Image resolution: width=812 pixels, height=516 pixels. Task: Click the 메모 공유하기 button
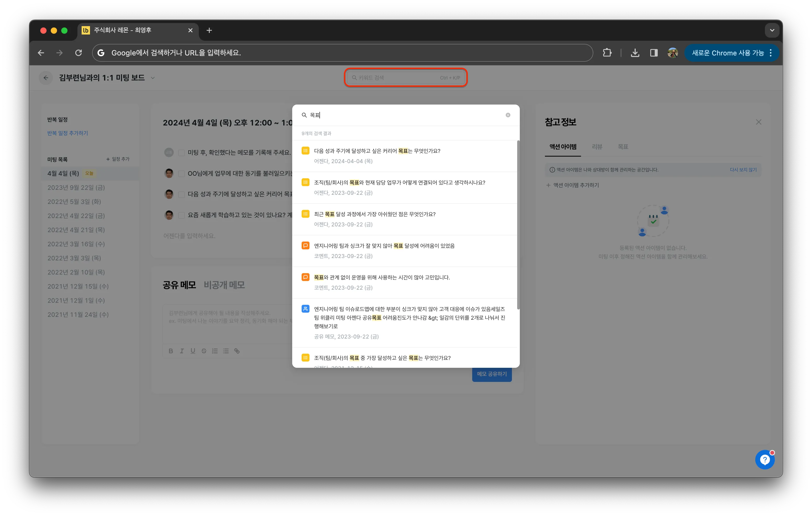492,374
